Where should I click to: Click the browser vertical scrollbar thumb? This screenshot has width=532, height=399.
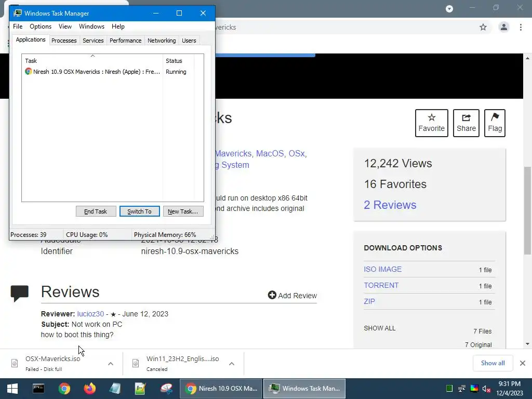[x=528, y=210]
